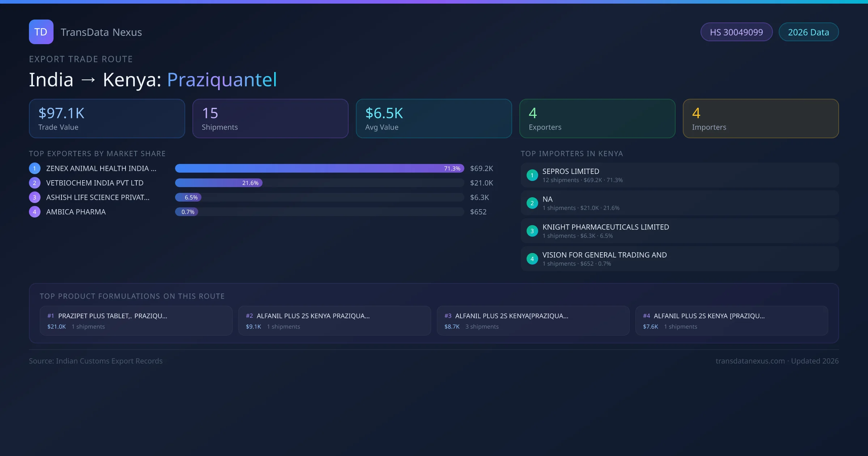868x456 pixels.
Task: Click AMBICA PHARMA exporter name
Action: (x=76, y=212)
